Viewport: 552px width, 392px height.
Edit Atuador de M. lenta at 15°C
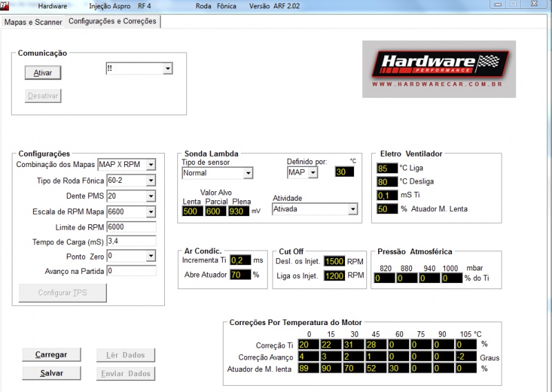click(331, 369)
